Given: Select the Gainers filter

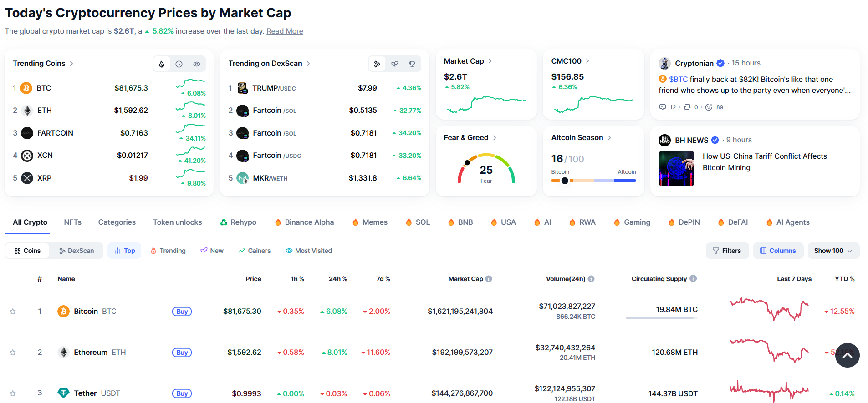Looking at the screenshot, I should point(255,251).
